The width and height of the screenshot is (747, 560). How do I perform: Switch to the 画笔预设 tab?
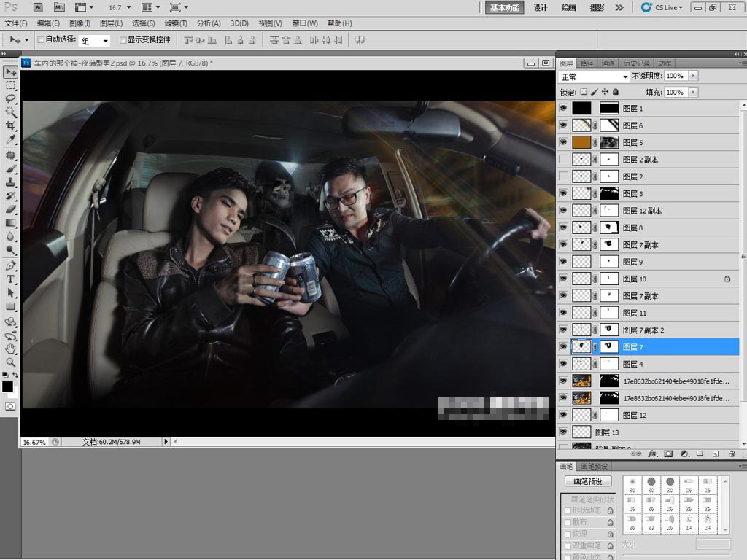click(x=594, y=466)
